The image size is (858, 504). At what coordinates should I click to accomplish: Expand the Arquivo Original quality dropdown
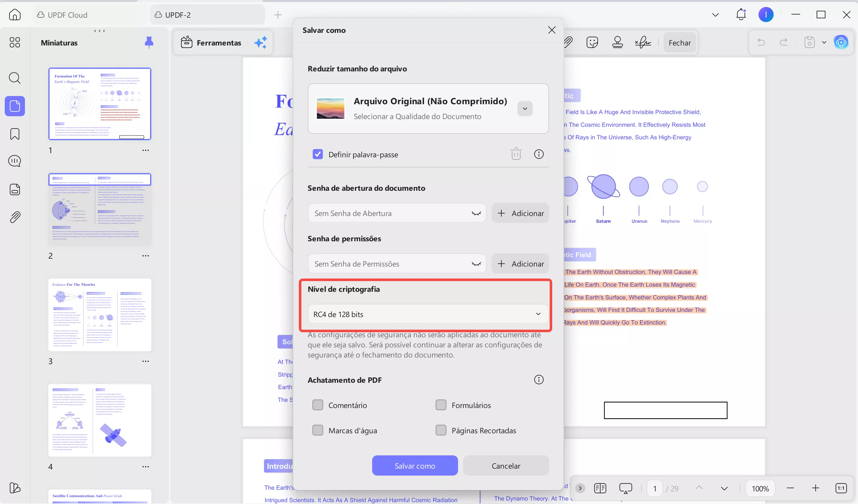pos(525,109)
